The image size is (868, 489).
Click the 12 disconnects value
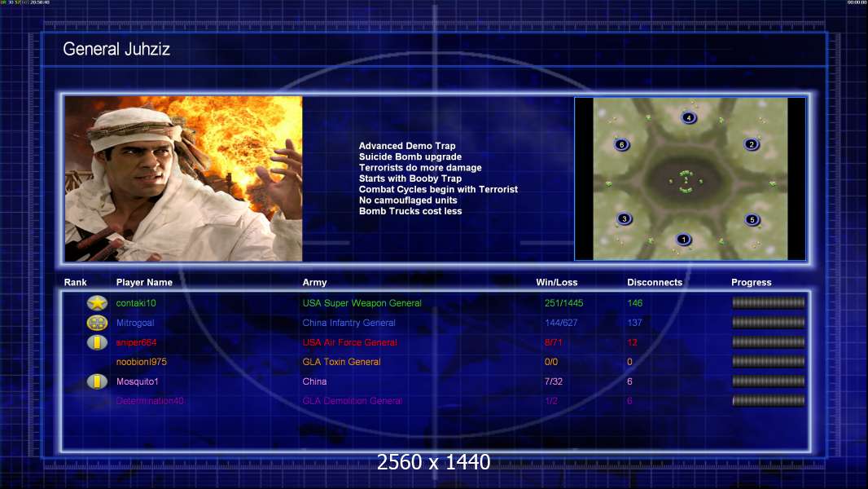(632, 342)
